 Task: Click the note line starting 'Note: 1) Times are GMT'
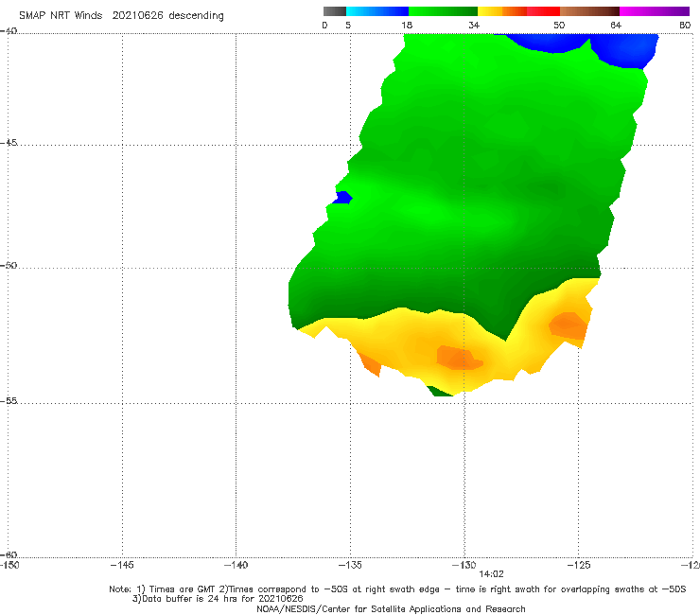click(x=397, y=589)
